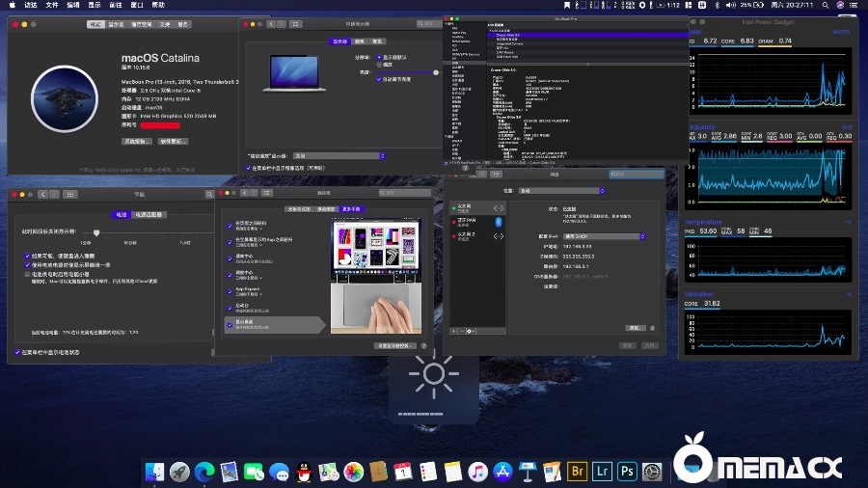Select the Power Adapter tab

tap(149, 215)
